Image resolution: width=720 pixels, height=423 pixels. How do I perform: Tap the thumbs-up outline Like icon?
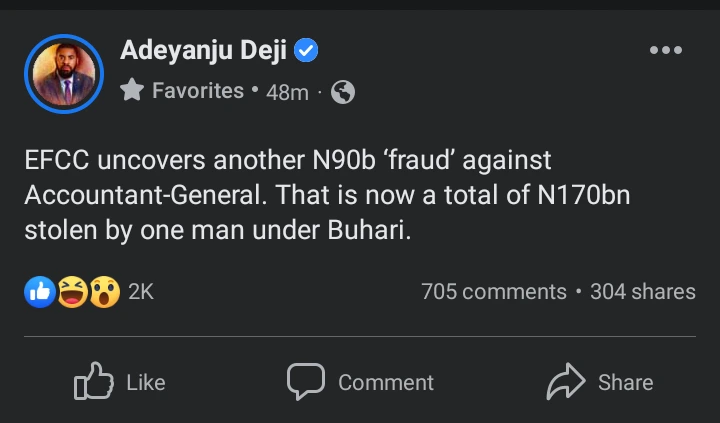tap(94, 382)
